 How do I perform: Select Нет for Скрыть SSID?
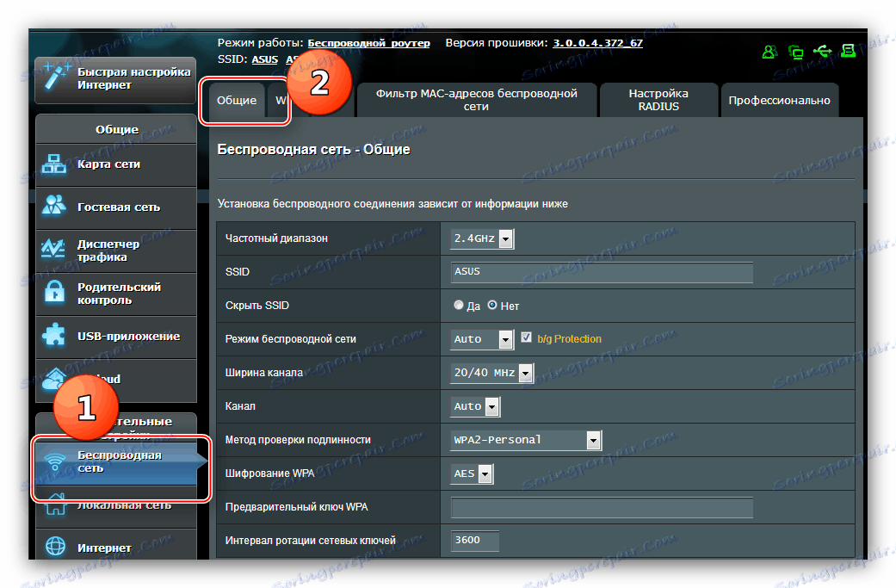click(492, 305)
